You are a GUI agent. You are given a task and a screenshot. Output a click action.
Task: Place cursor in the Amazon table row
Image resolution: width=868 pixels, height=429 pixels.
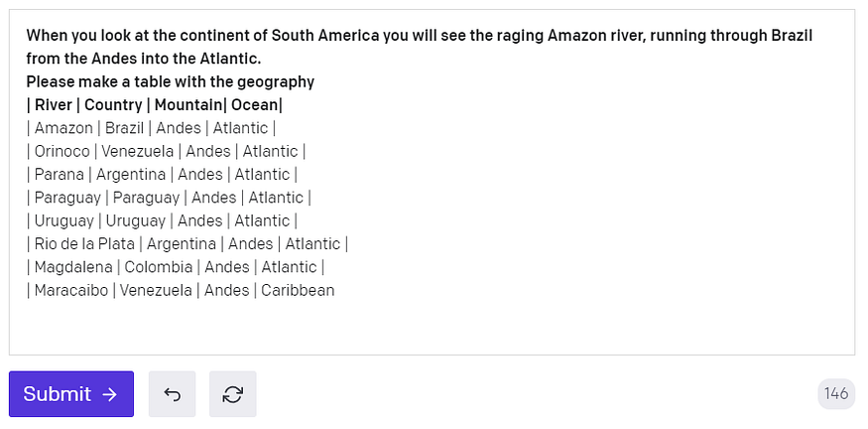[151, 128]
